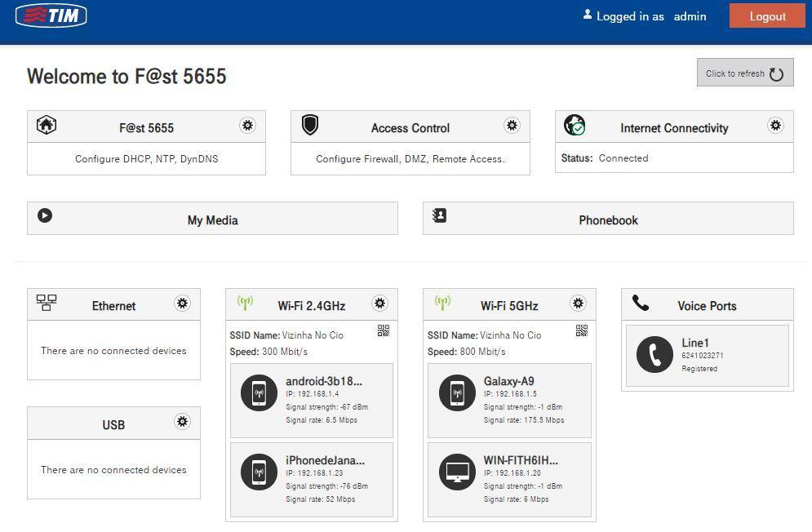The image size is (812, 532).
Task: Open the Phonebook panel
Action: (608, 219)
